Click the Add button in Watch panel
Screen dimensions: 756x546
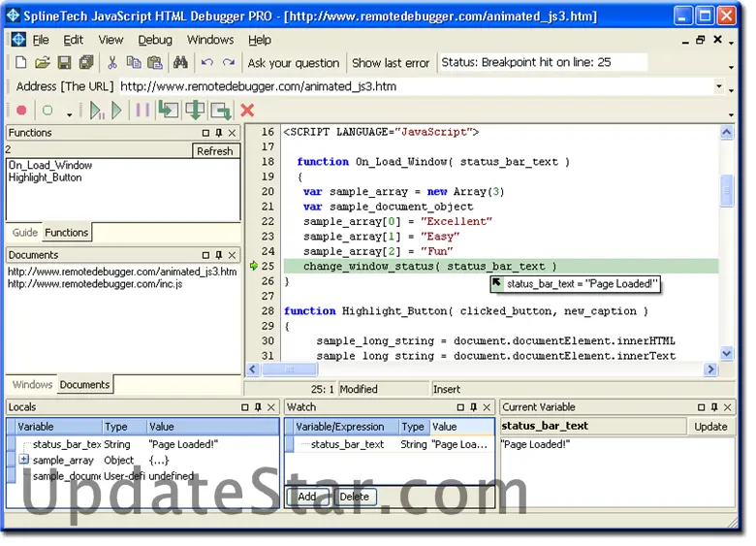point(307,497)
